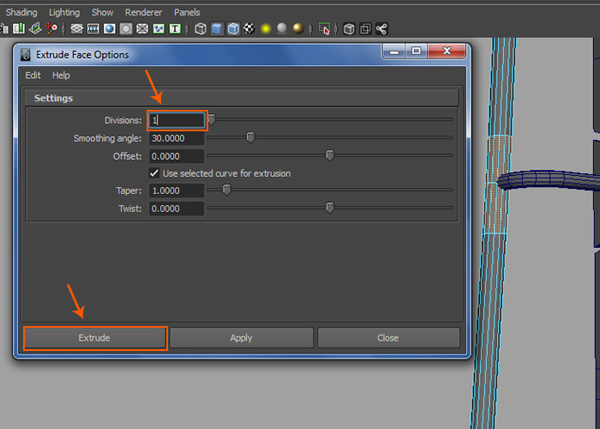Toggle X-ray active components icon
The height and width of the screenshot is (429, 600).
click(365, 29)
